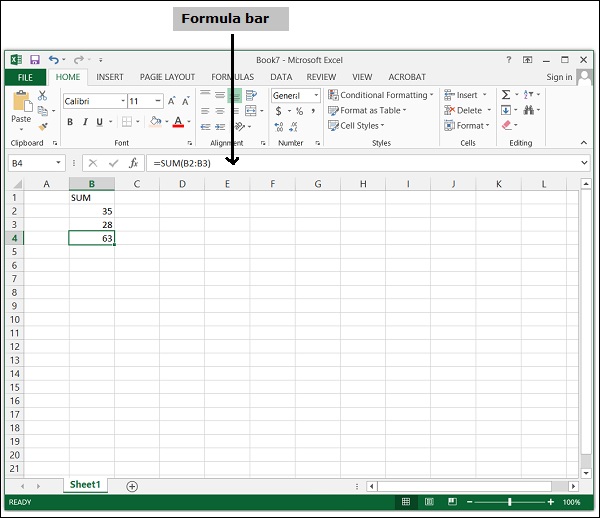Toggle Underline formatting

(x=100, y=122)
